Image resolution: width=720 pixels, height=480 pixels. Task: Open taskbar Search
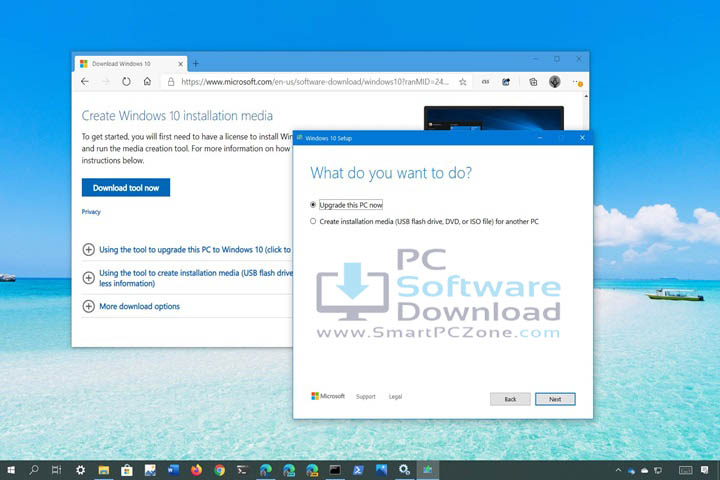pos(34,470)
